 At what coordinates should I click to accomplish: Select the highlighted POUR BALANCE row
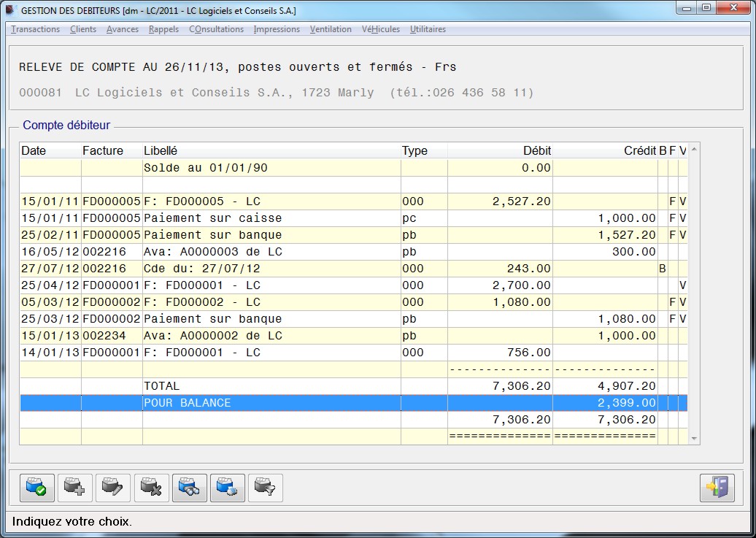[353, 403]
